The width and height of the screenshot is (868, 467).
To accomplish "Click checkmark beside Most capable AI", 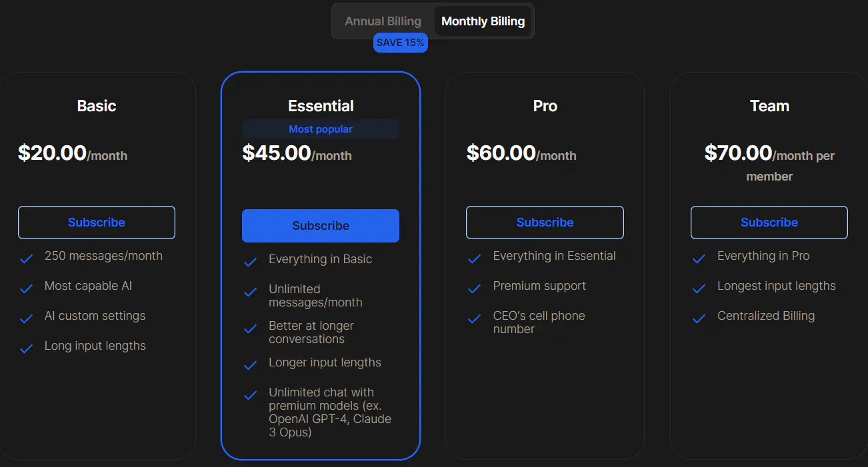I will [27, 288].
